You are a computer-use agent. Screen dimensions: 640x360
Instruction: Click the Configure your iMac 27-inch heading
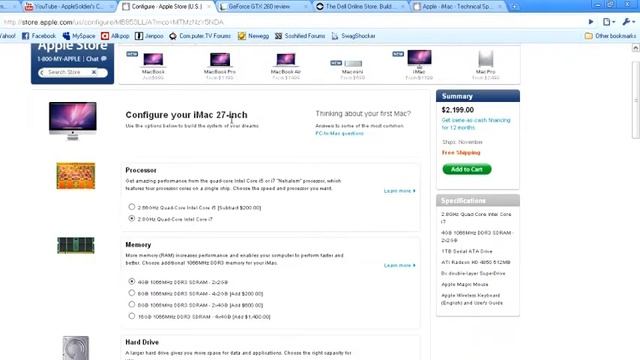click(186, 115)
